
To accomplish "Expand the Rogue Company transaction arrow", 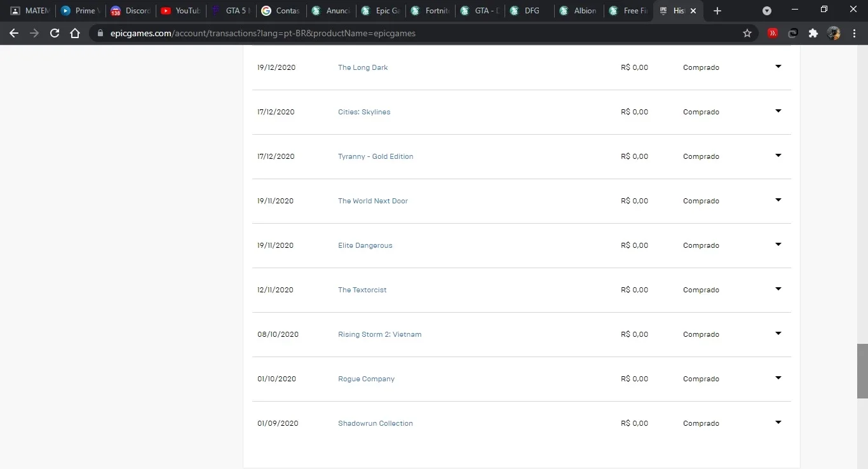I will (778, 378).
